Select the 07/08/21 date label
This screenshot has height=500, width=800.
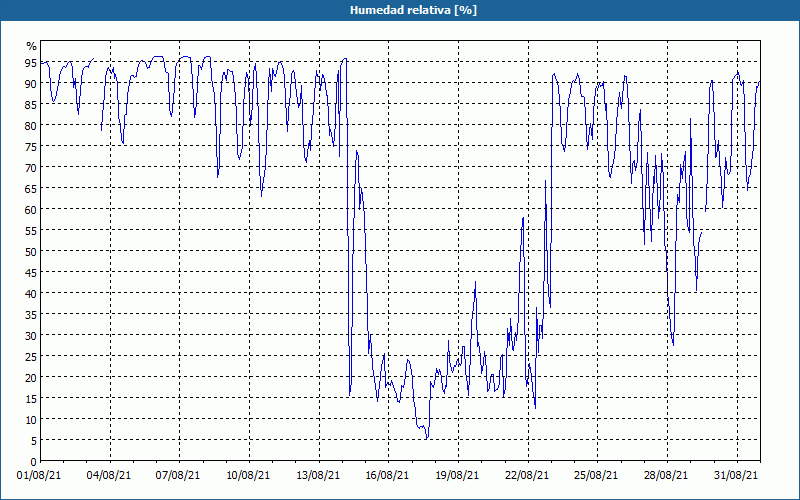(178, 476)
